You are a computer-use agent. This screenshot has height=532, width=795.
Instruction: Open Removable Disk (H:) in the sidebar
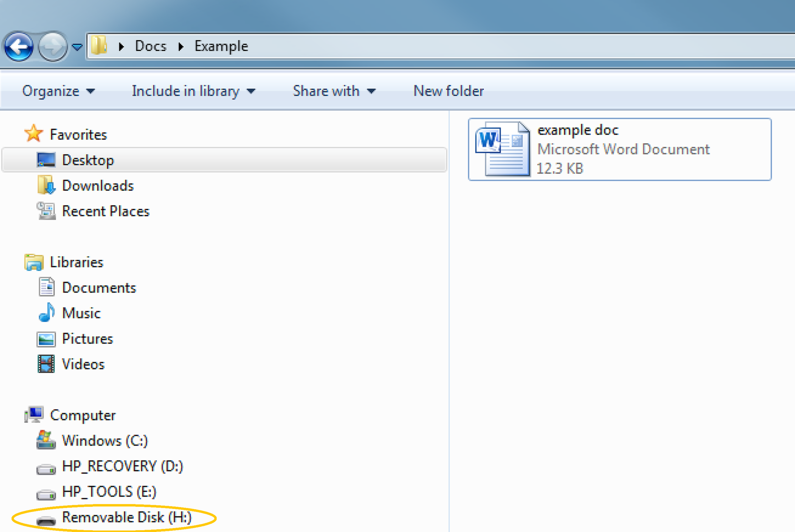click(127, 517)
